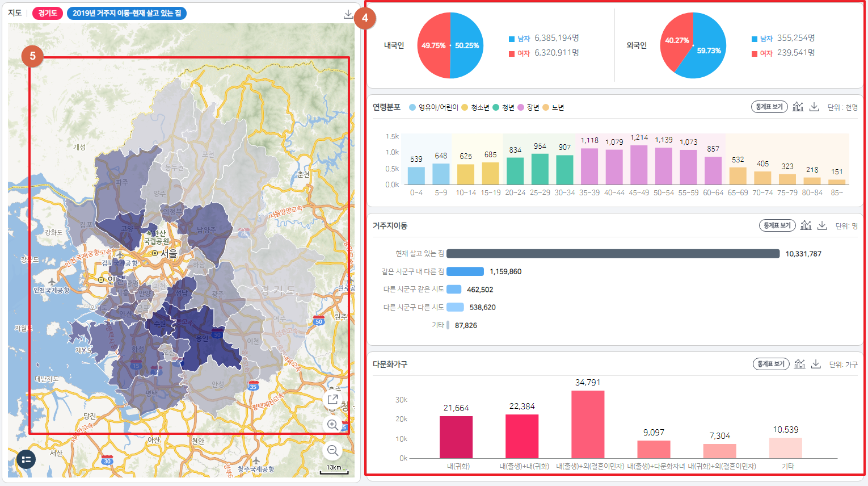This screenshot has height=486, width=868.
Task: Open 통계표 보기 for 거주지이동
Action: pyautogui.click(x=777, y=225)
